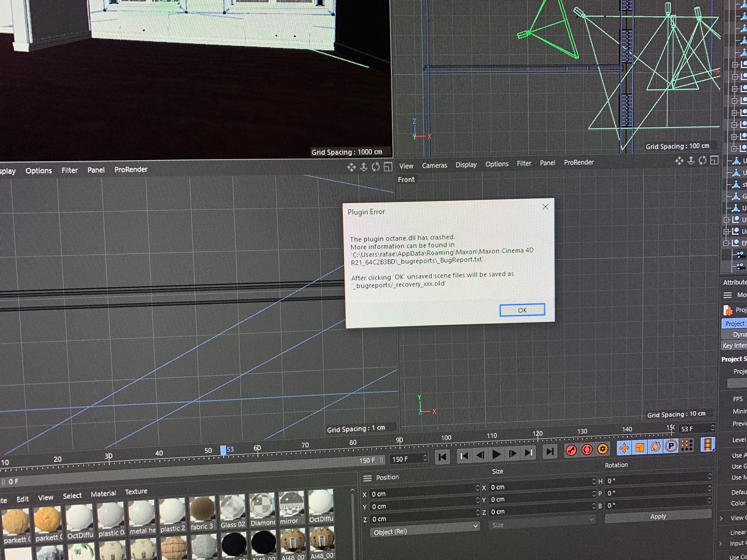This screenshot has width=747, height=560.
Task: Toggle Scale keyframe recording icon
Action: point(640,447)
